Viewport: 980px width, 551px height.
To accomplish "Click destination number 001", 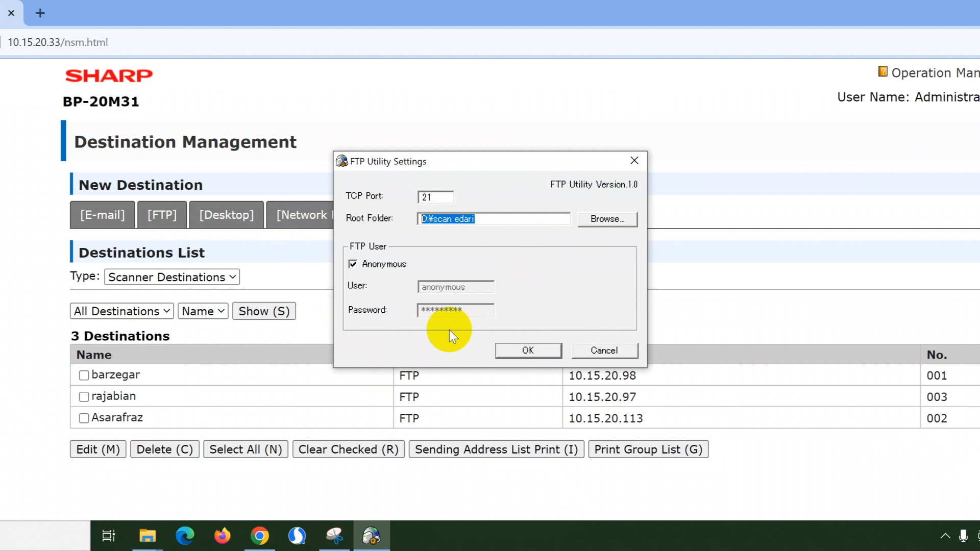I will [x=937, y=375].
